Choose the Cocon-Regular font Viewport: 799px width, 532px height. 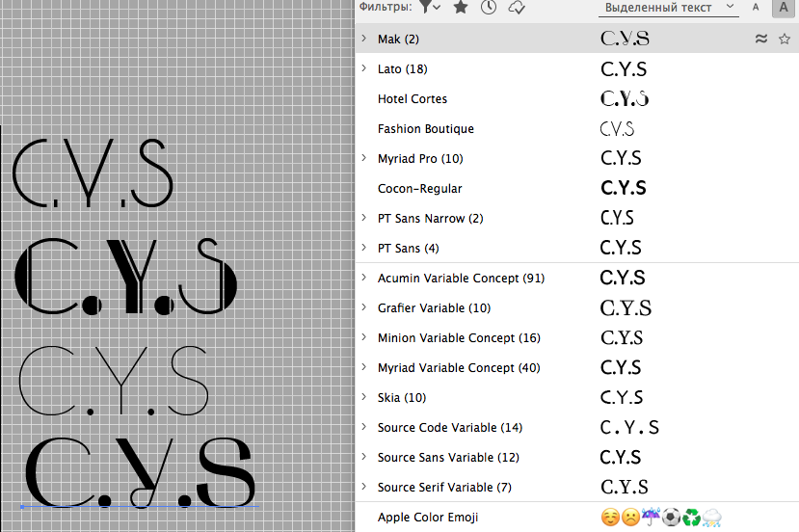[x=420, y=189]
